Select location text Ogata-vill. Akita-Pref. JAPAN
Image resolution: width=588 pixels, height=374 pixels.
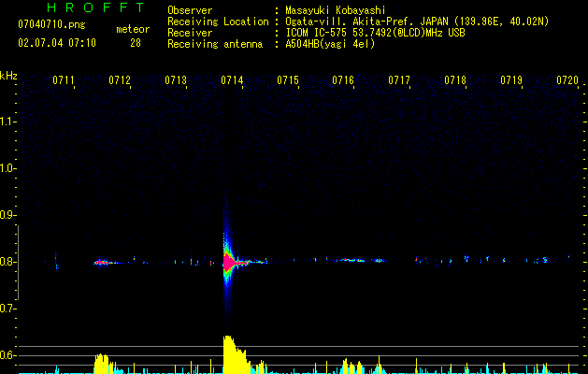tap(366, 22)
